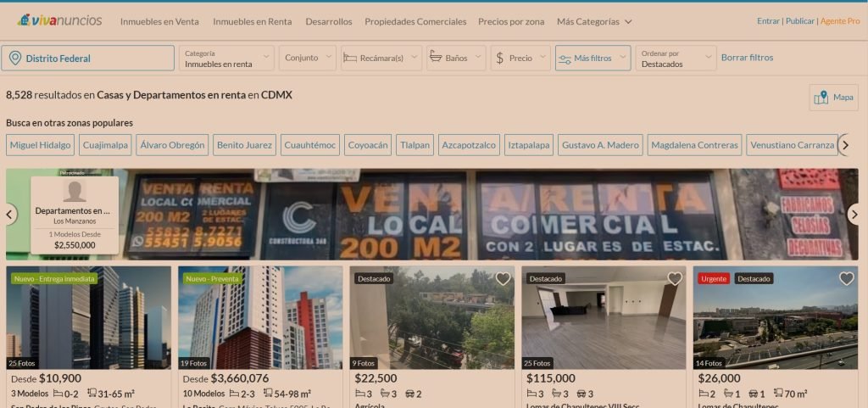Go to Desarrollos section
This screenshot has height=408, width=868.
(329, 21)
